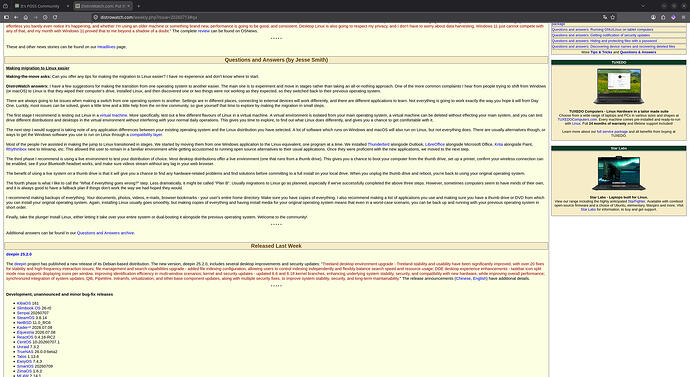Open the KibaOS release link
This screenshot has height=377, width=690.
pos(24,303)
